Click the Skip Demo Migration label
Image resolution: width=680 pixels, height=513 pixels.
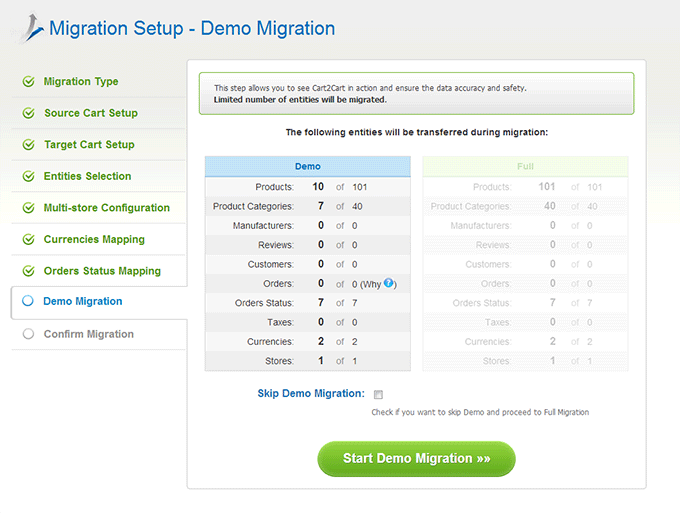[311, 393]
